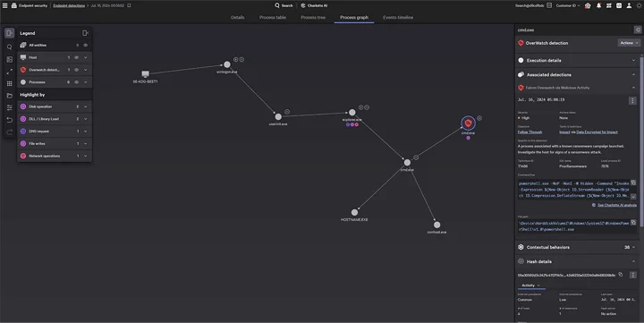The width and height of the screenshot is (644, 323).
Task: Select the HOSTNAME.EXE process node
Action: (x=354, y=212)
